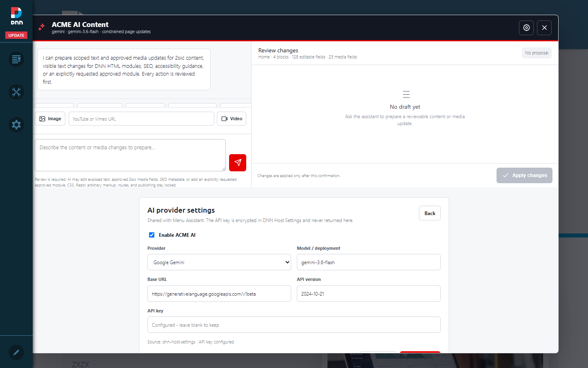
Task: Close the ACME AI Content dialog
Action: 544,28
